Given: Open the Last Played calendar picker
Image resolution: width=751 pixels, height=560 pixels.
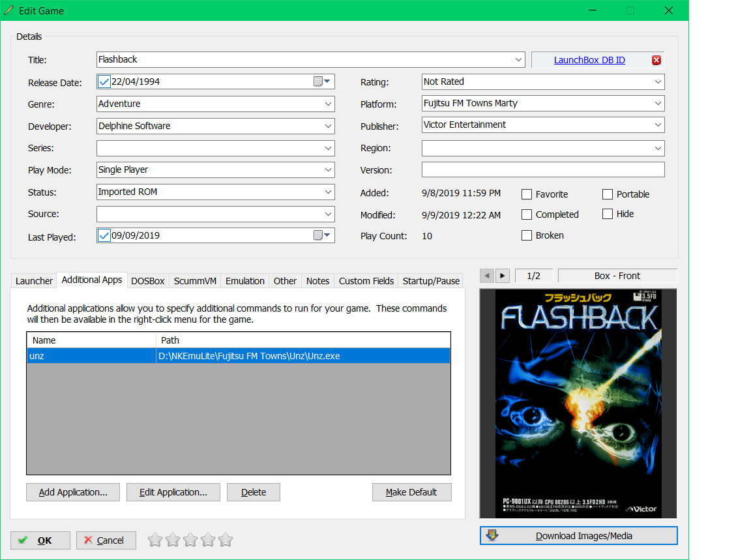Looking at the screenshot, I should pos(322,235).
